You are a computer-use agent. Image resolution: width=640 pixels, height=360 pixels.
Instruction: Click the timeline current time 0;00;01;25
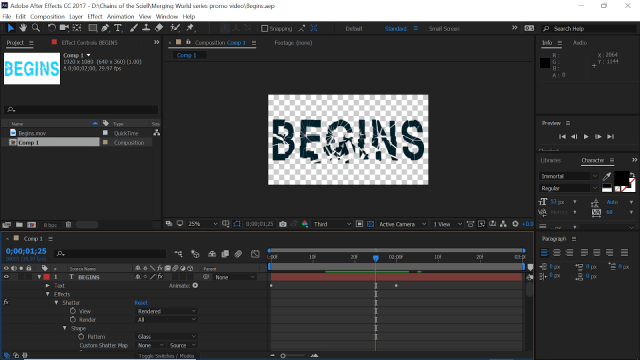[26, 251]
